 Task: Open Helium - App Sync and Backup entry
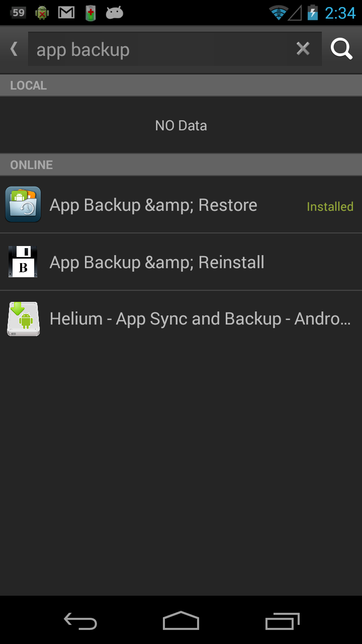click(200, 318)
